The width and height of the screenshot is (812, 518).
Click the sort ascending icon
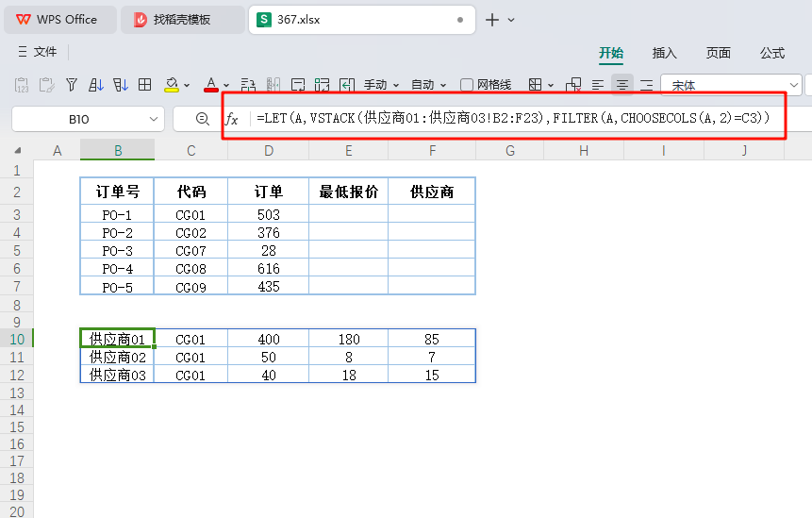click(x=96, y=84)
